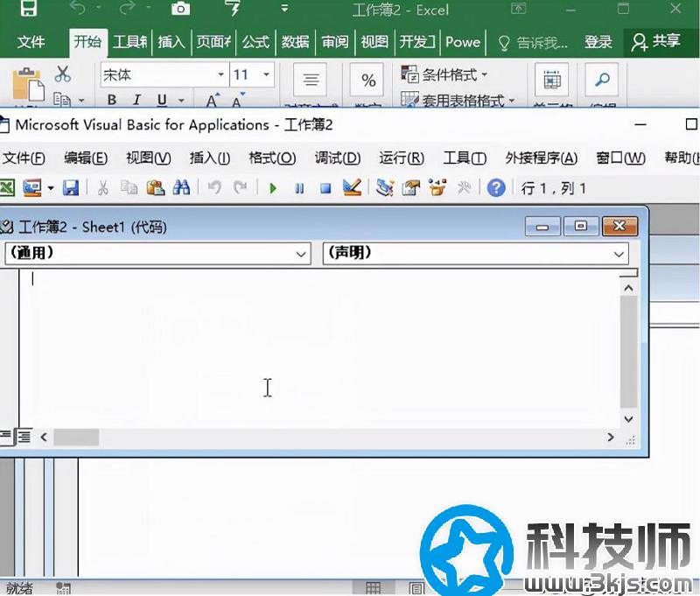Open the VBA 编辑(E) menu
This screenshot has width=700, height=596.
[86, 158]
